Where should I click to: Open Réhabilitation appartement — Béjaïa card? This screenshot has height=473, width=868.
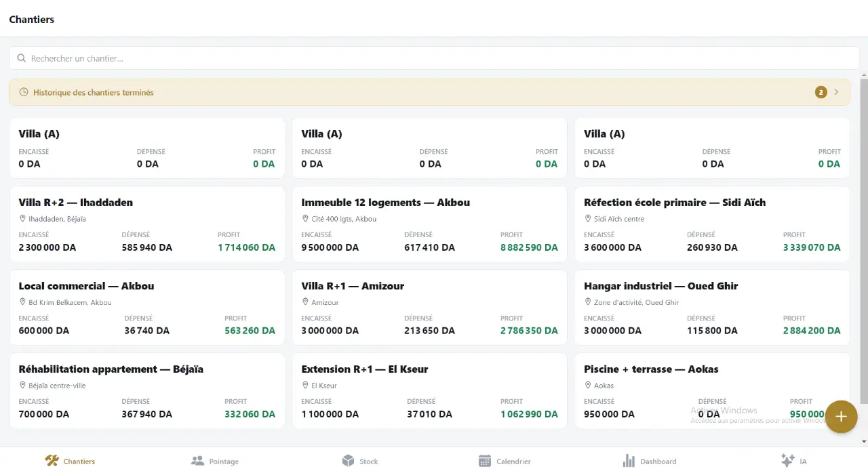pos(146,391)
